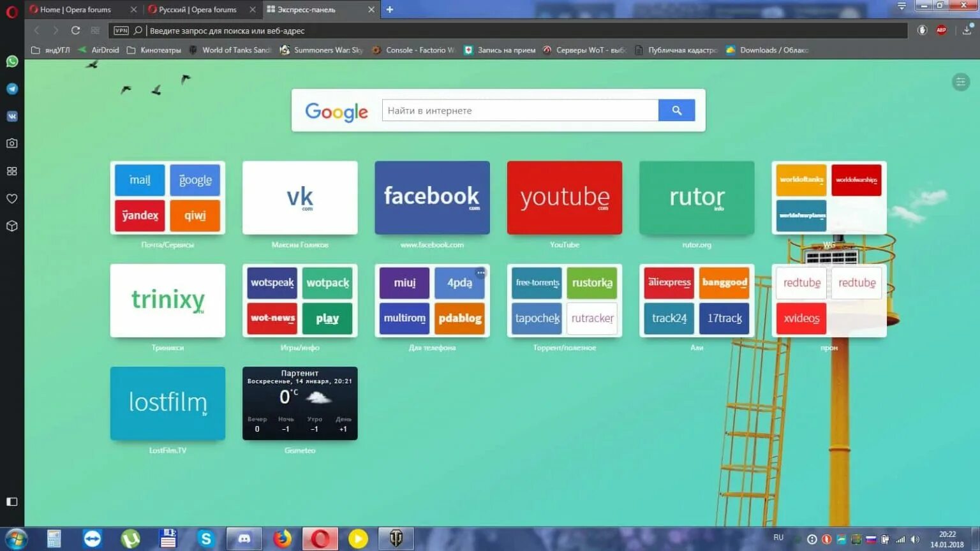Open World of Tanks taskbar icon

coord(396,539)
